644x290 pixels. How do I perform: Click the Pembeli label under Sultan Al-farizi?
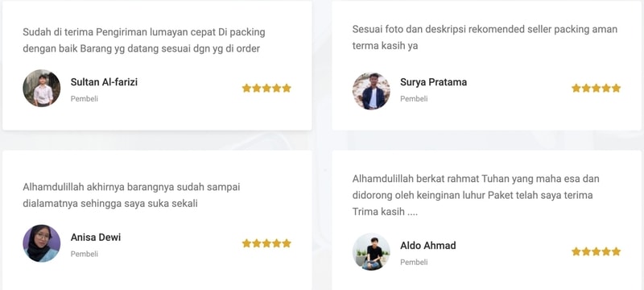coord(85,99)
